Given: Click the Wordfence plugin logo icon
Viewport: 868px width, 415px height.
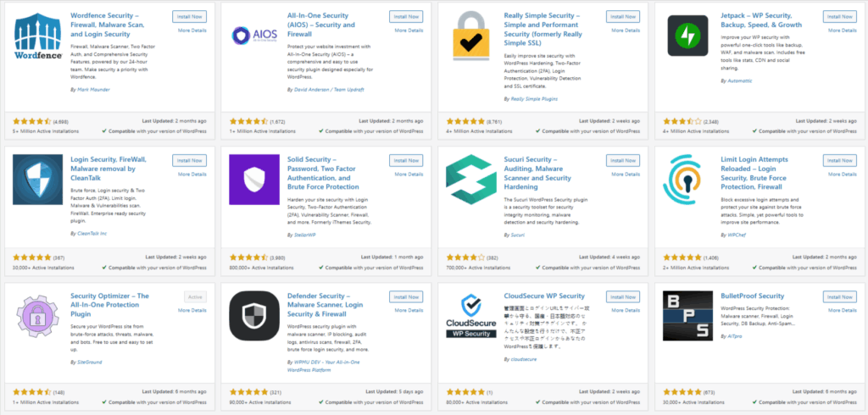Looking at the screenshot, I should [x=37, y=36].
